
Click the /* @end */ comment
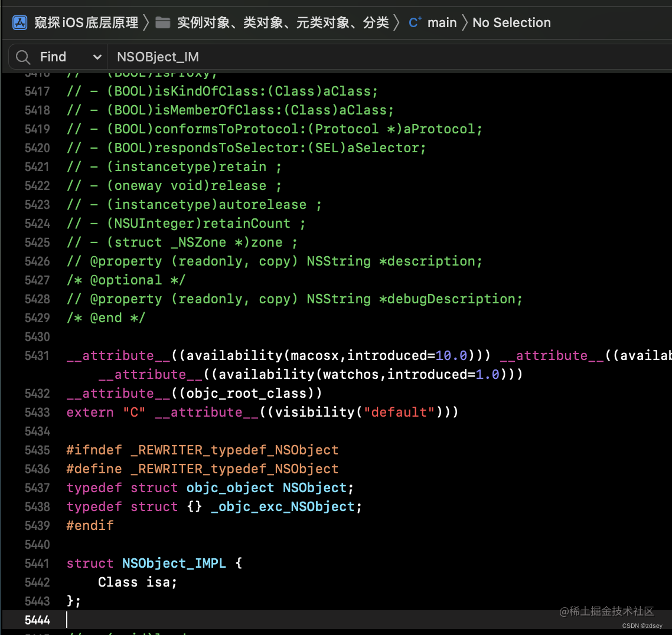click(106, 317)
